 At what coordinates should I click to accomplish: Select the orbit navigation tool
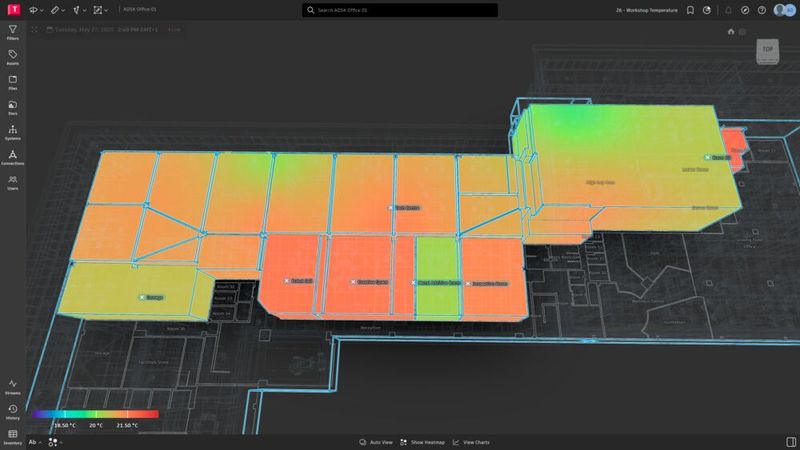click(33, 10)
